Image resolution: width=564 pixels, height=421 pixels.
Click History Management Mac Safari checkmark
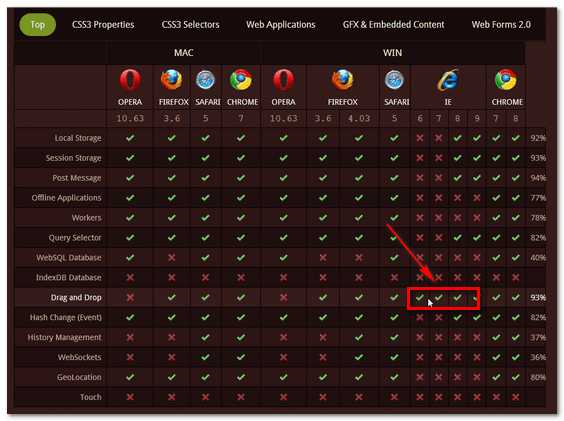205,338
